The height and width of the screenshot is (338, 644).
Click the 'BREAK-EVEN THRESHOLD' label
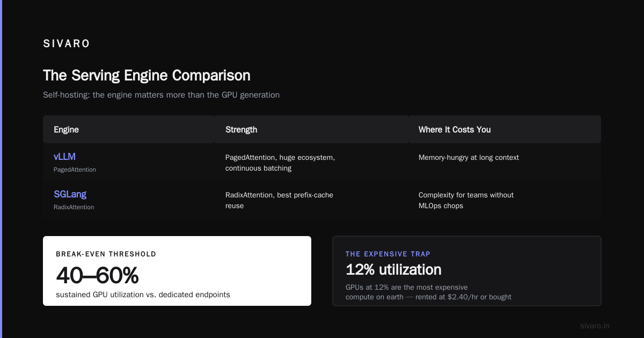coord(106,254)
